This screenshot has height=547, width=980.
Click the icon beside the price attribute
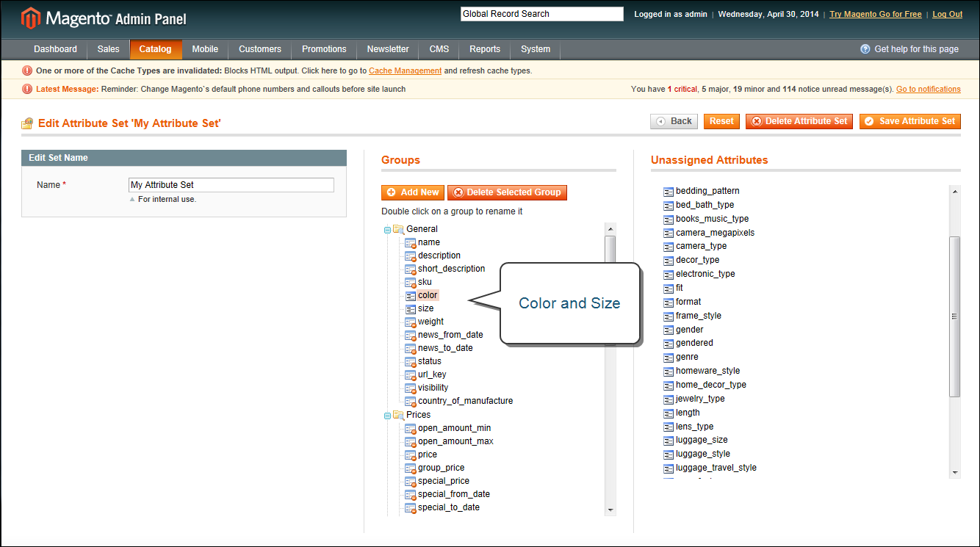click(411, 454)
